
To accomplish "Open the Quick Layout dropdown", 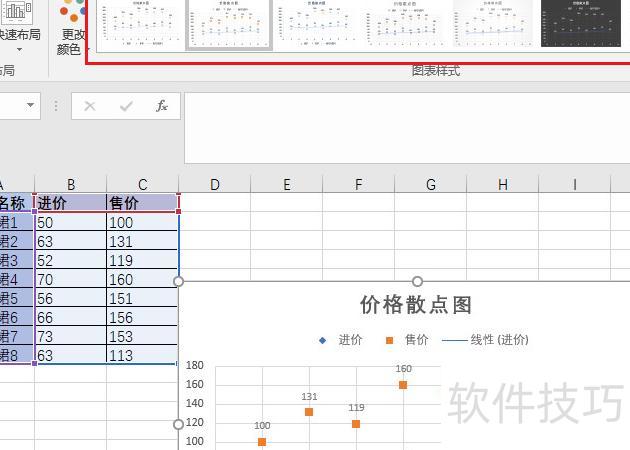I will click(x=18, y=27).
